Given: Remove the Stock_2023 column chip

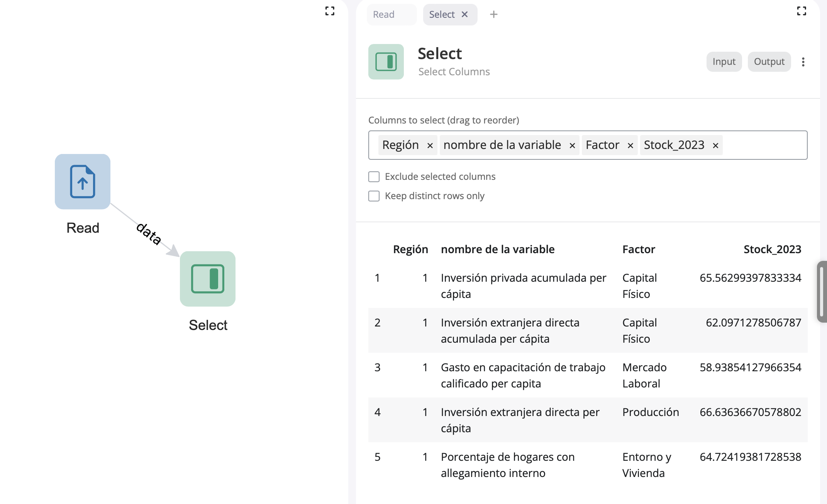Looking at the screenshot, I should pyautogui.click(x=715, y=145).
